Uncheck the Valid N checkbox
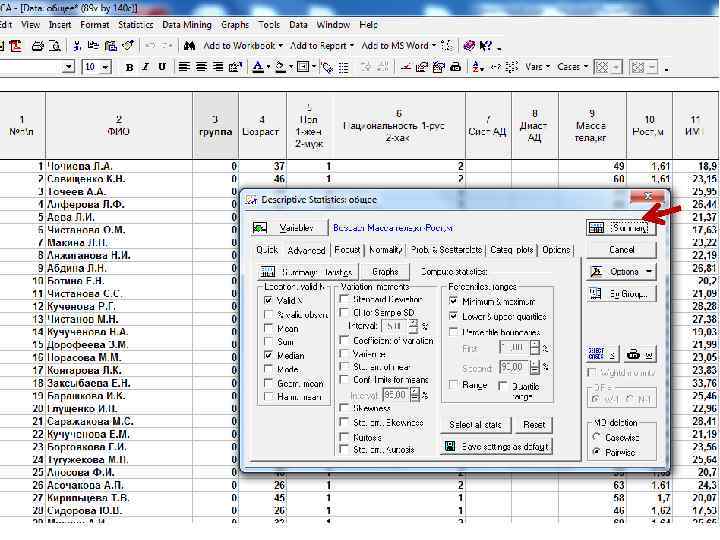 click(x=269, y=300)
